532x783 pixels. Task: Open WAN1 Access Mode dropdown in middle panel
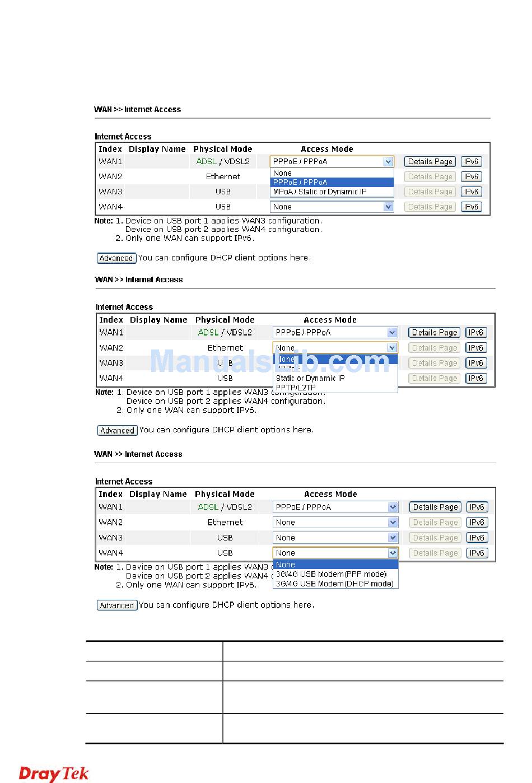tap(335, 332)
